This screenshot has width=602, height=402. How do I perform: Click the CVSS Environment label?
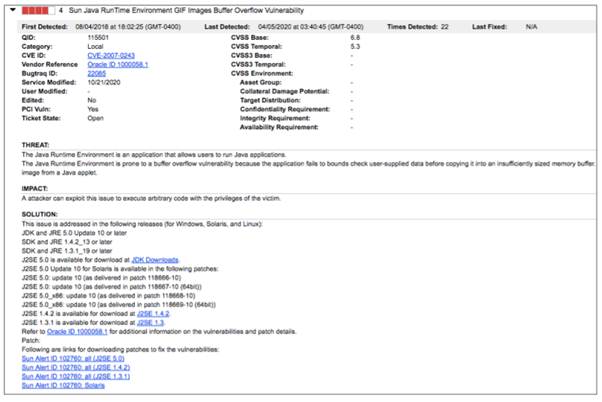[x=262, y=73]
